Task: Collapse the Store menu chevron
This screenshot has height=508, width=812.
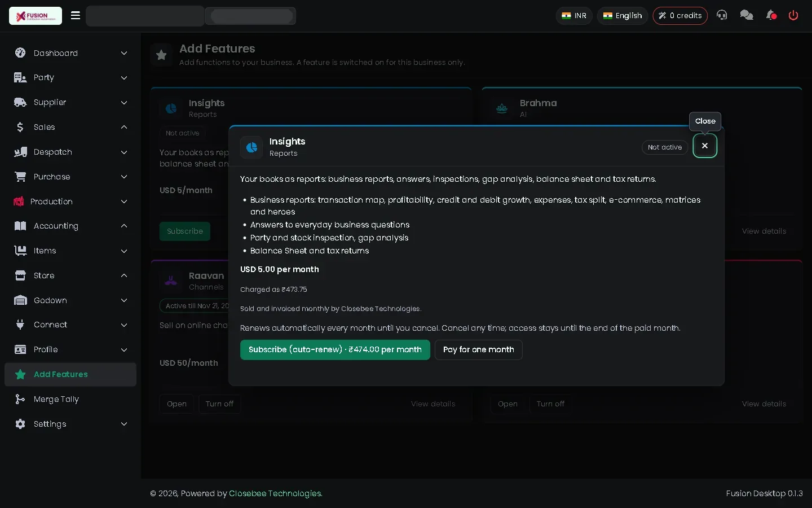Action: (x=124, y=275)
